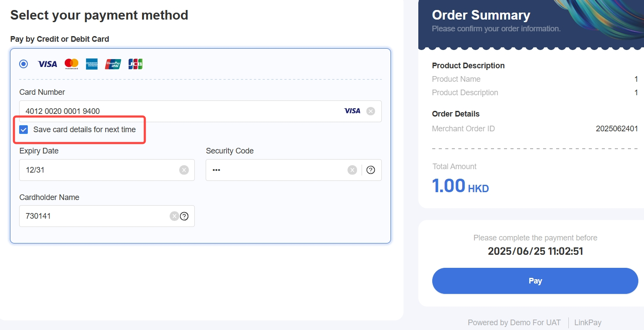This screenshot has width=644, height=330.
Task: Click into the Card Number input field
Action: (174, 111)
